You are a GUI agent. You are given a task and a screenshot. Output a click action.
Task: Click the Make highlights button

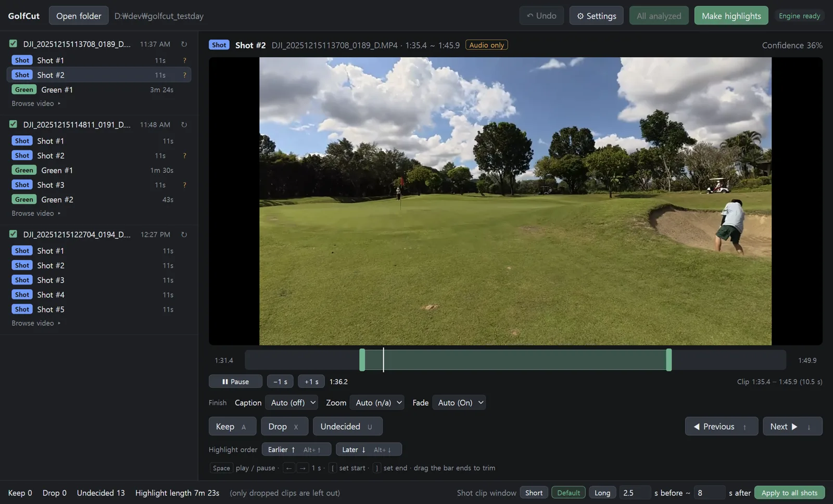(731, 16)
